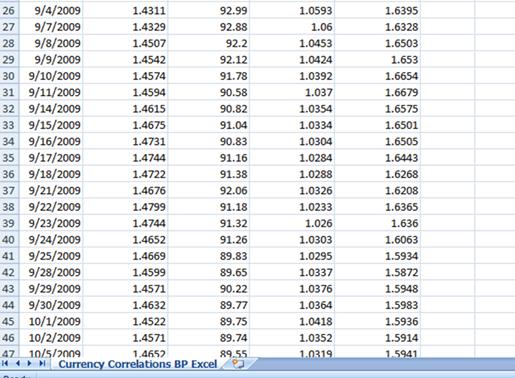Select the date cell 9/30/2009
The height and width of the screenshot is (378, 515).
point(51,305)
